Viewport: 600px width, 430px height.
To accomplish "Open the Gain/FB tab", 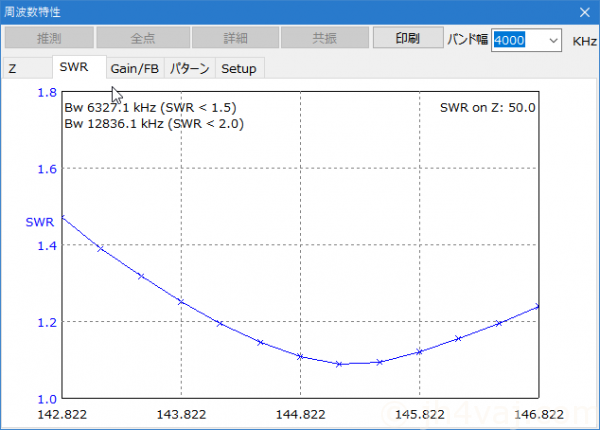I will 134,69.
